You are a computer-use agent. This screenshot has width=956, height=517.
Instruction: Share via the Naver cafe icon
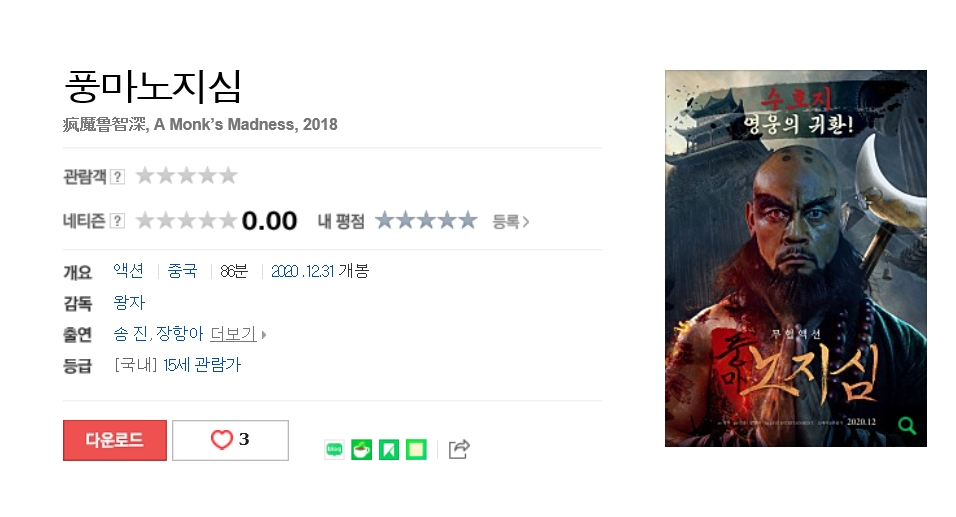[362, 449]
